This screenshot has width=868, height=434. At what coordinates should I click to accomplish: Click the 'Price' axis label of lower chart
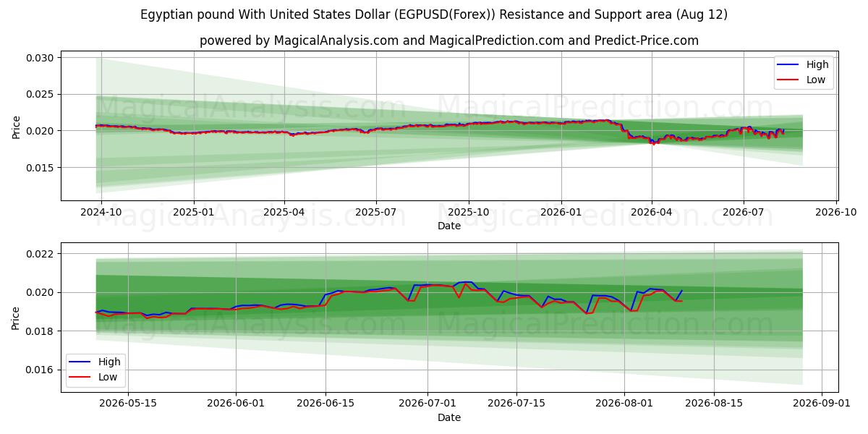pyautogui.click(x=16, y=317)
